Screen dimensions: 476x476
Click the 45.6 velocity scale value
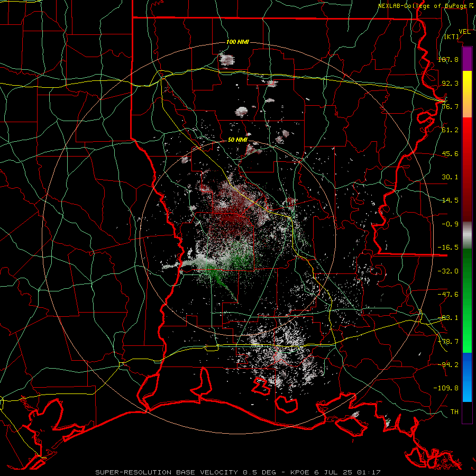coord(450,153)
